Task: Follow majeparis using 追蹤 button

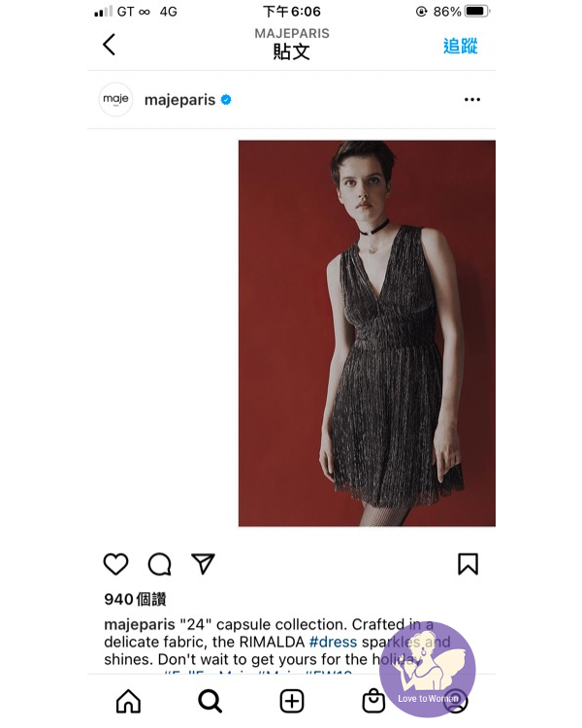Action: coord(460,46)
